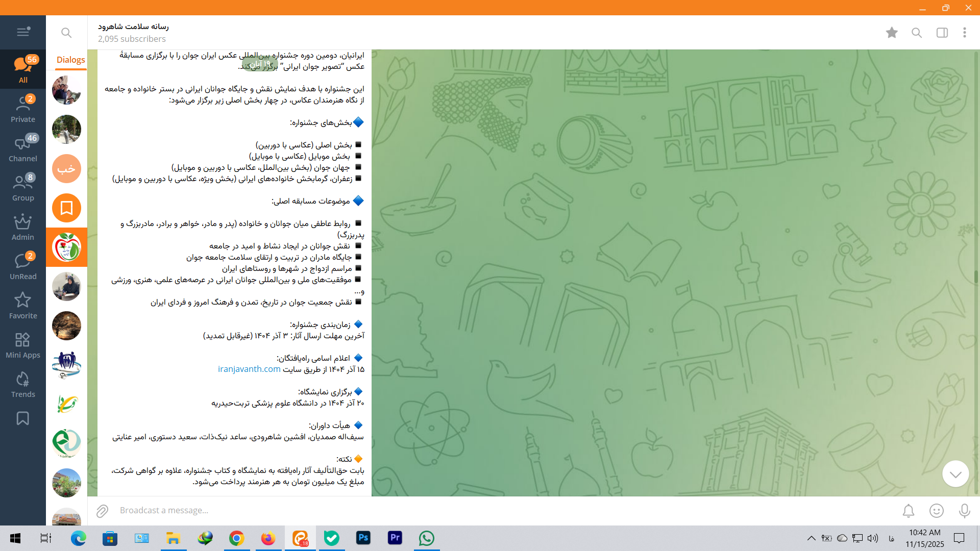Click the Dialogs header label

click(70, 60)
